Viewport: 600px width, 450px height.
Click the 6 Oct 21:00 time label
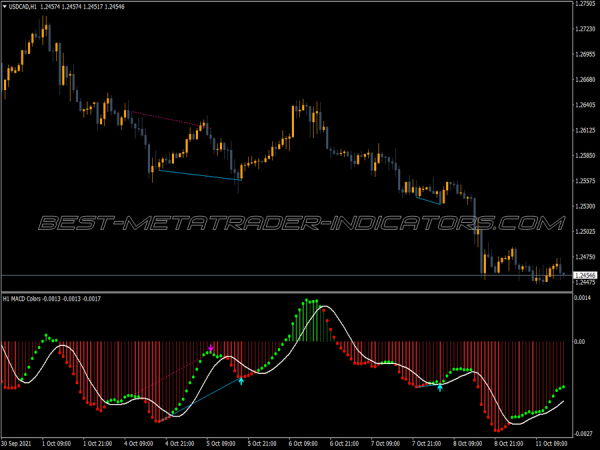click(x=344, y=443)
